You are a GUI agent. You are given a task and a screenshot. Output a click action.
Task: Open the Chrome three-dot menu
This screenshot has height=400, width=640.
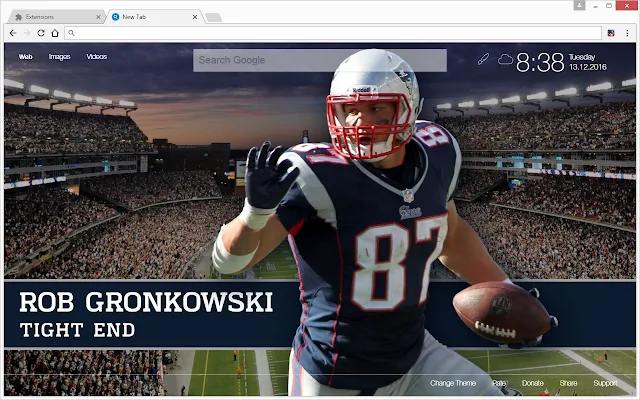(627, 33)
